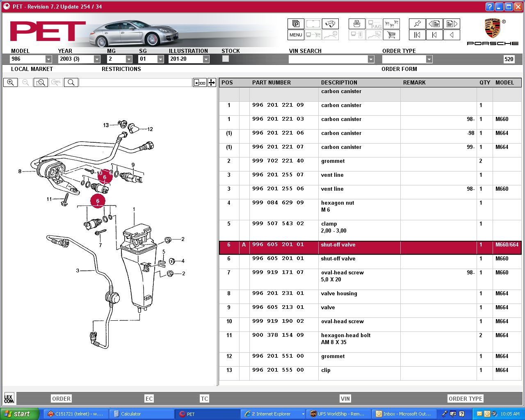Viewport: 525px width, 420px height.
Task: Click the single-bar previous arrow icon
Action: [434, 35]
